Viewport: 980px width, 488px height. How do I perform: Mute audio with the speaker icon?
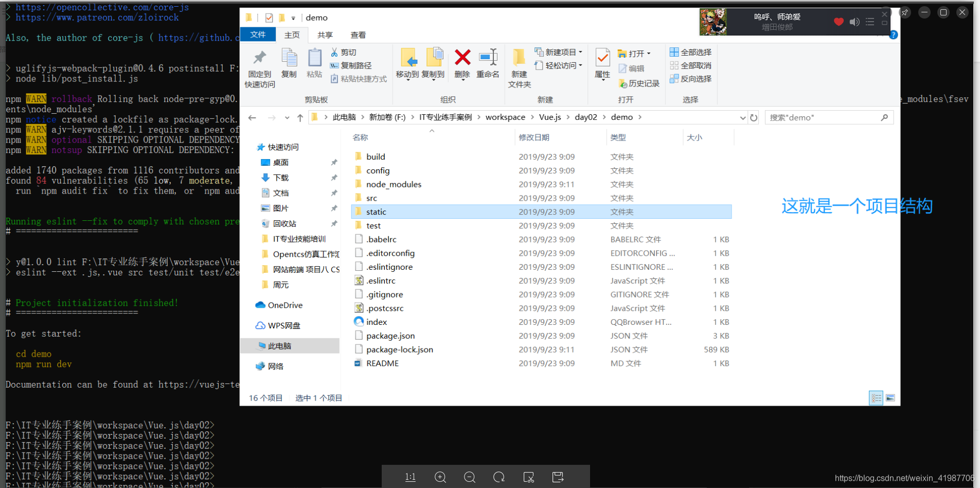click(x=855, y=22)
